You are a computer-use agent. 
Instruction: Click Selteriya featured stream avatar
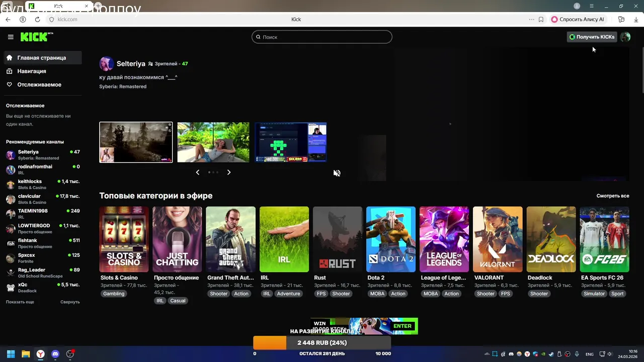(x=106, y=64)
